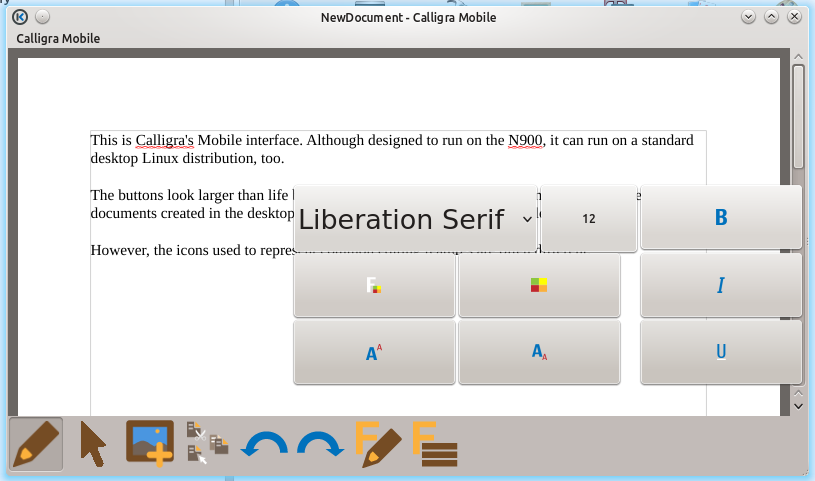Toggle Italic formatting

point(720,286)
